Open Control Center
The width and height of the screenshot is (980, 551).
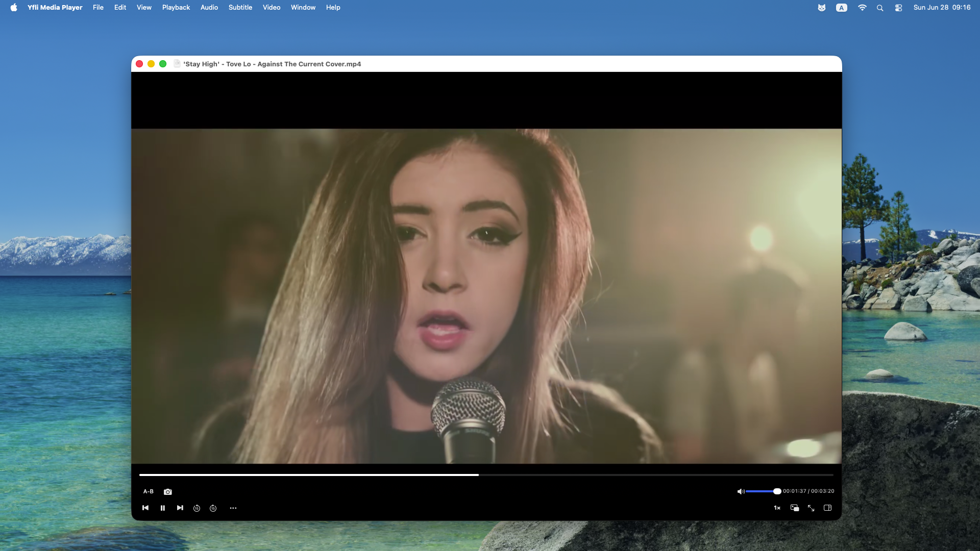click(x=899, y=8)
